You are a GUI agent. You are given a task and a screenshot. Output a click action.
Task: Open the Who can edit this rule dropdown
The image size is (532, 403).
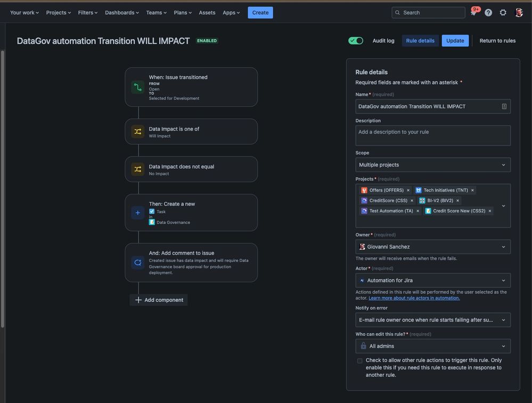(433, 346)
